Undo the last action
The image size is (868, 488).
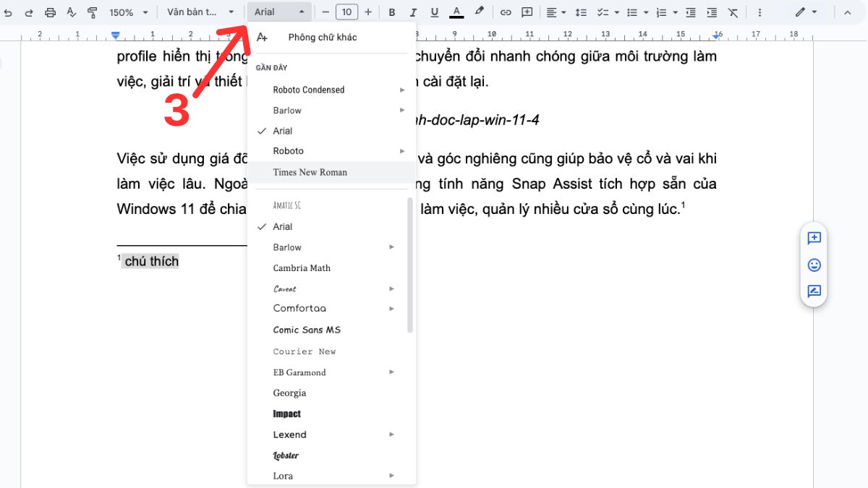tap(8, 12)
